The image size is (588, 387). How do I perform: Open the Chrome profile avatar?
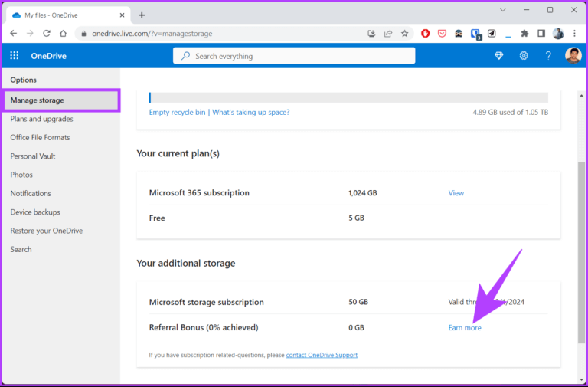click(558, 34)
